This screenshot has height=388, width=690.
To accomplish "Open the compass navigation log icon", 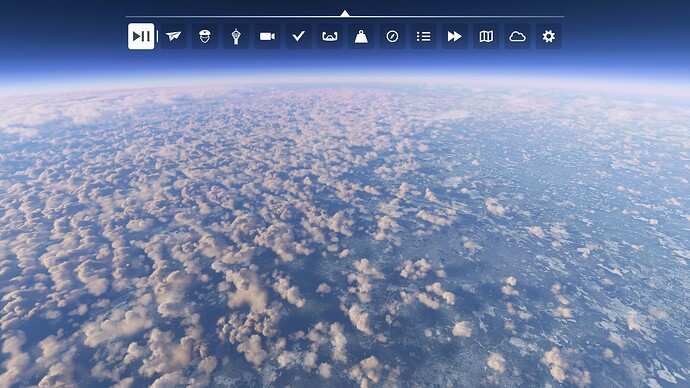I will pyautogui.click(x=392, y=36).
